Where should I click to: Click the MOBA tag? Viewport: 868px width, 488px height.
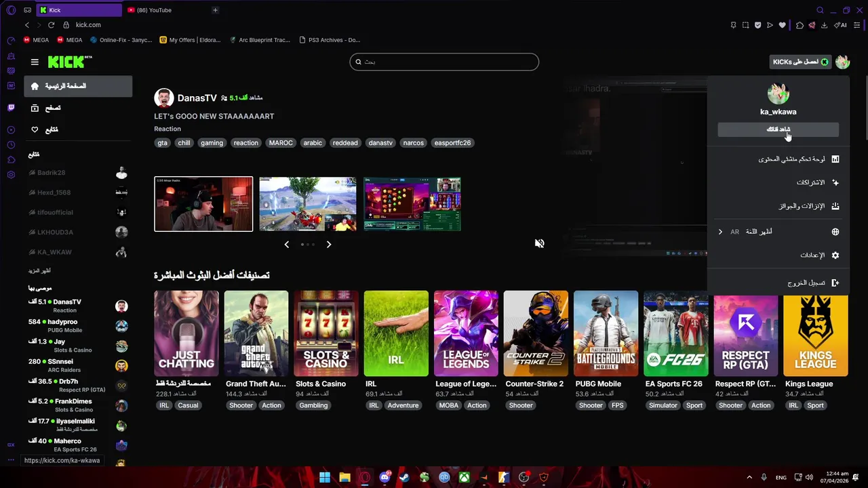point(448,405)
